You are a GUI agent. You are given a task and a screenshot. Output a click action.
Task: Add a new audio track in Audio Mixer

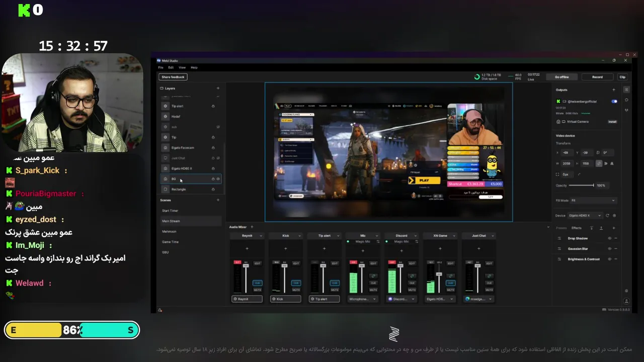(x=252, y=227)
